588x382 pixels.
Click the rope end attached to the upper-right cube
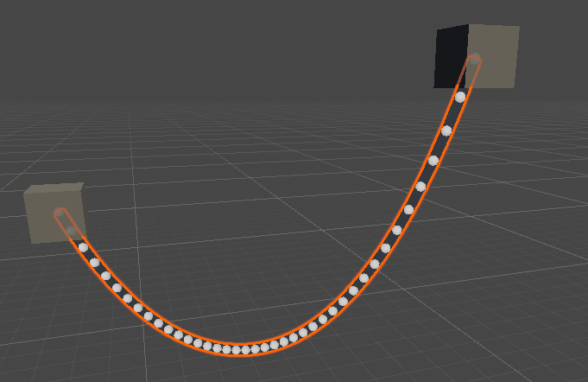(x=473, y=62)
